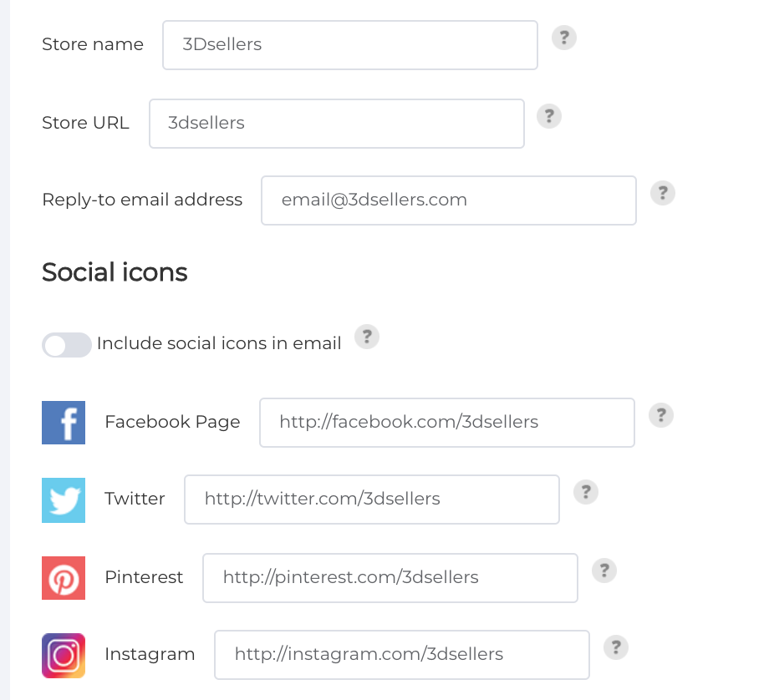Open help icon next to Pinterest field
The height and width of the screenshot is (700, 769).
(x=604, y=571)
